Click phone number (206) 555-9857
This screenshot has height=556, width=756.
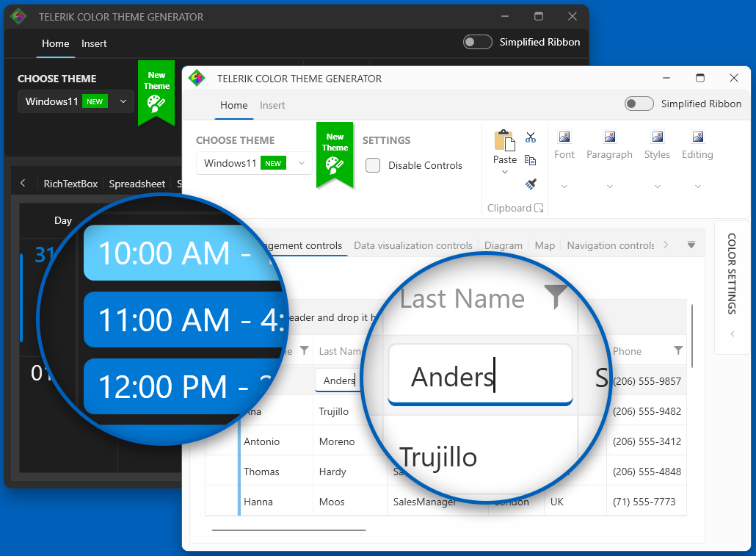pyautogui.click(x=647, y=381)
